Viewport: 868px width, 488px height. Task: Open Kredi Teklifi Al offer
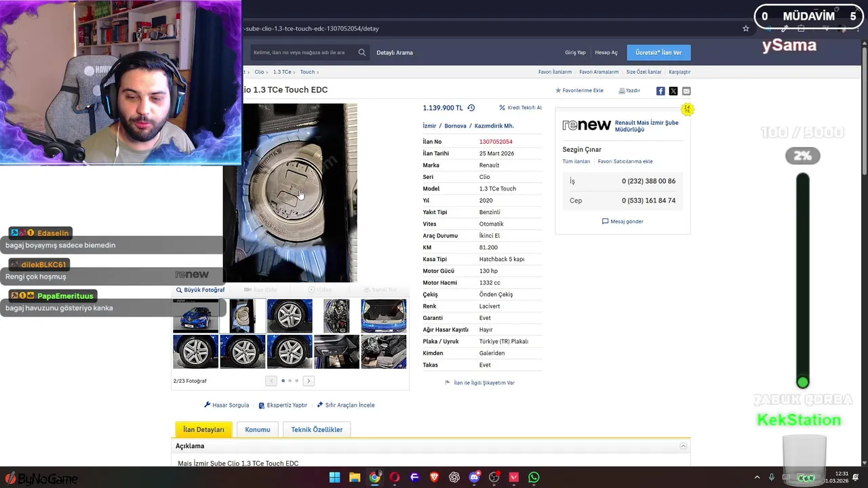click(520, 108)
